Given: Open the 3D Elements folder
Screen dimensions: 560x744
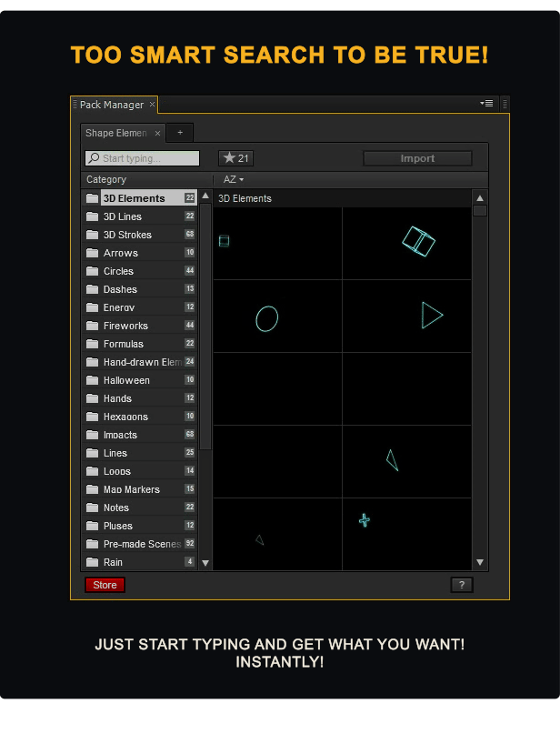Looking at the screenshot, I should point(141,198).
